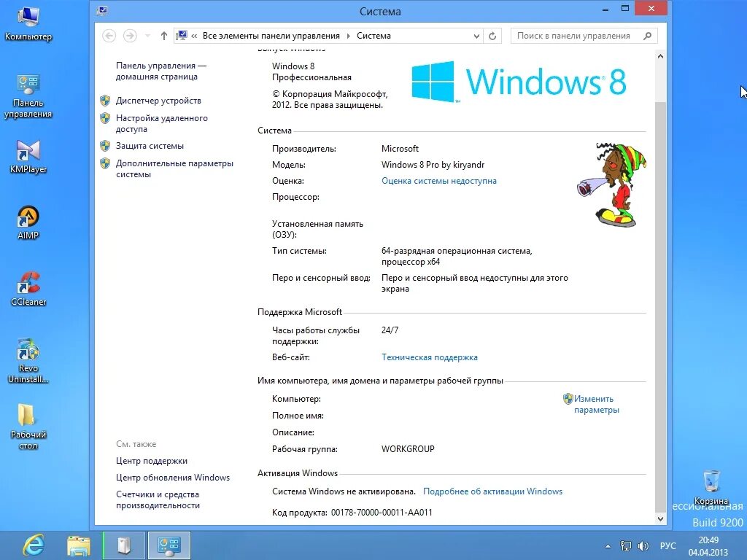Open the recent locations dropdown arrow

tap(147, 36)
